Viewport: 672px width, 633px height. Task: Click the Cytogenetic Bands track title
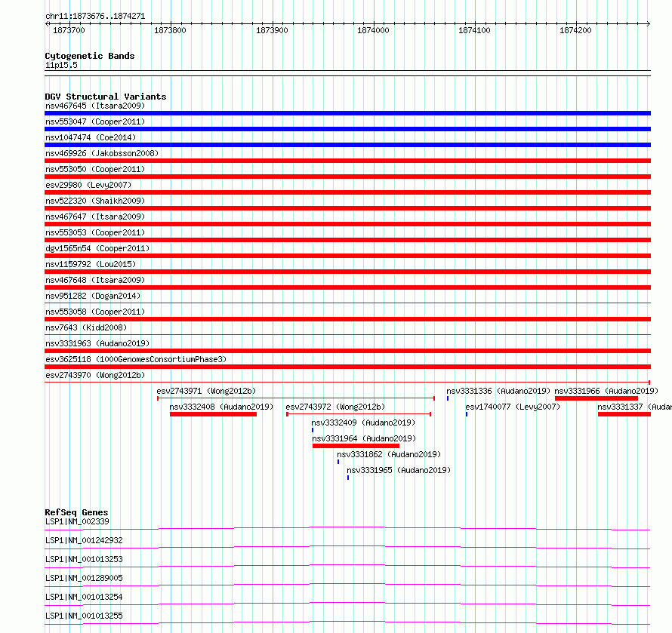pos(90,56)
